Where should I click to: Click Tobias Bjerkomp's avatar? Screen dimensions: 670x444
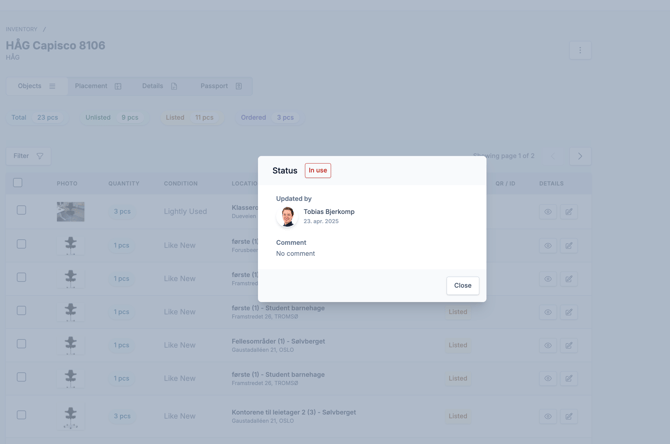[x=287, y=217]
